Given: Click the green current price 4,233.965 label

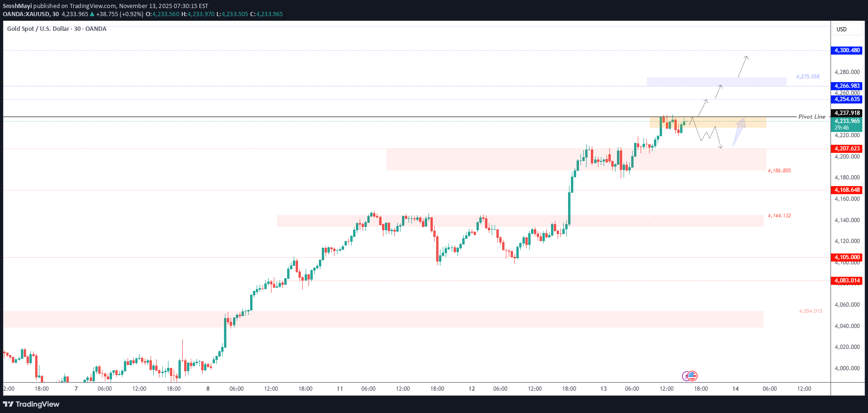Looking at the screenshot, I should (x=847, y=121).
